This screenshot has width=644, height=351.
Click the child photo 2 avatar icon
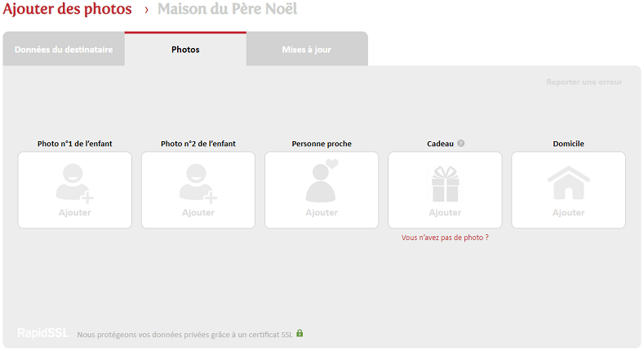tap(198, 184)
